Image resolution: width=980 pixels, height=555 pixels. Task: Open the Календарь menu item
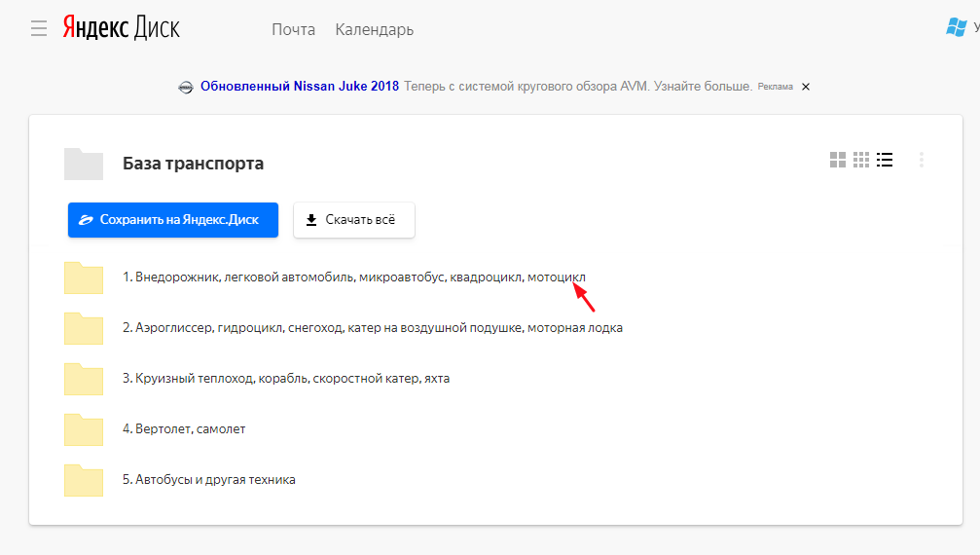[x=375, y=29]
